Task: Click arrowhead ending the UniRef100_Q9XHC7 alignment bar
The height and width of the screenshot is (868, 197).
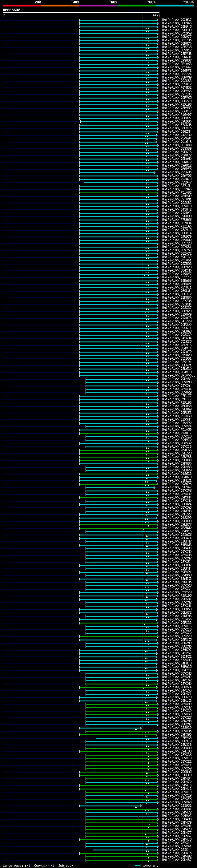Action: tap(157, 20)
